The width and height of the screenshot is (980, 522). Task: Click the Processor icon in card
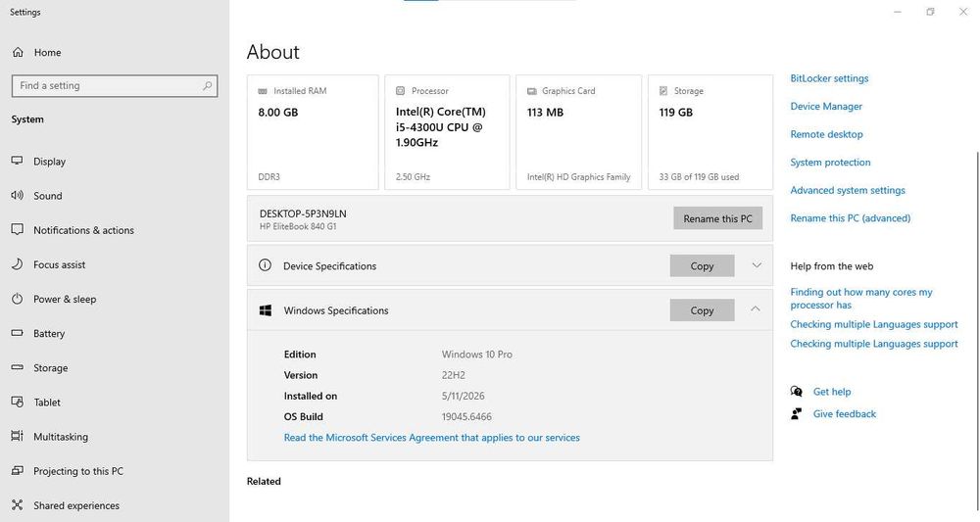tap(400, 91)
